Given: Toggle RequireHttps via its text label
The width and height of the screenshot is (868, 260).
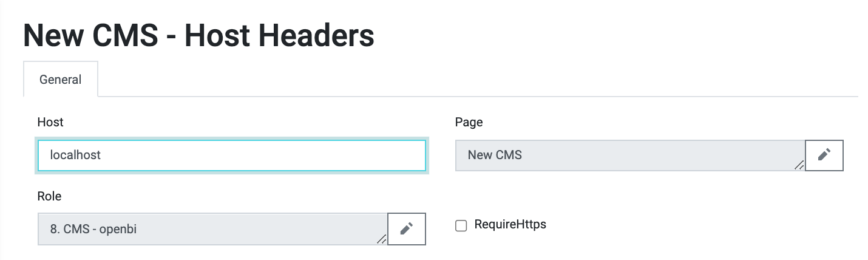Looking at the screenshot, I should click(x=510, y=224).
